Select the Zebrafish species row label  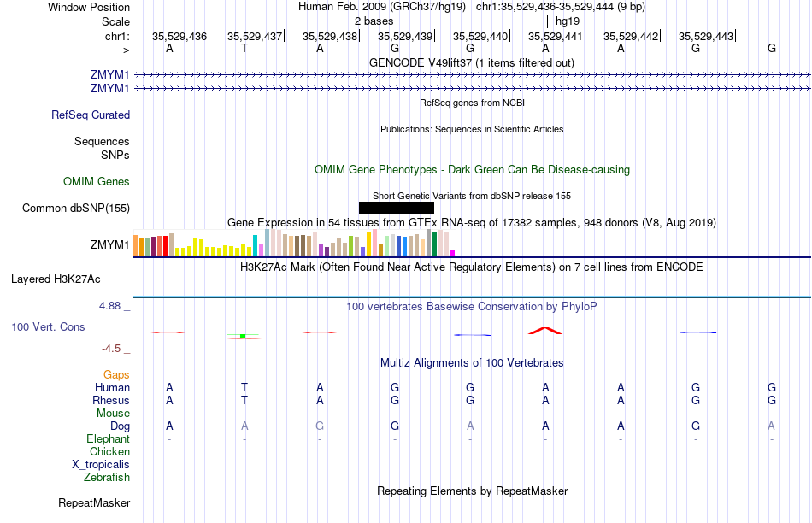tap(107, 477)
